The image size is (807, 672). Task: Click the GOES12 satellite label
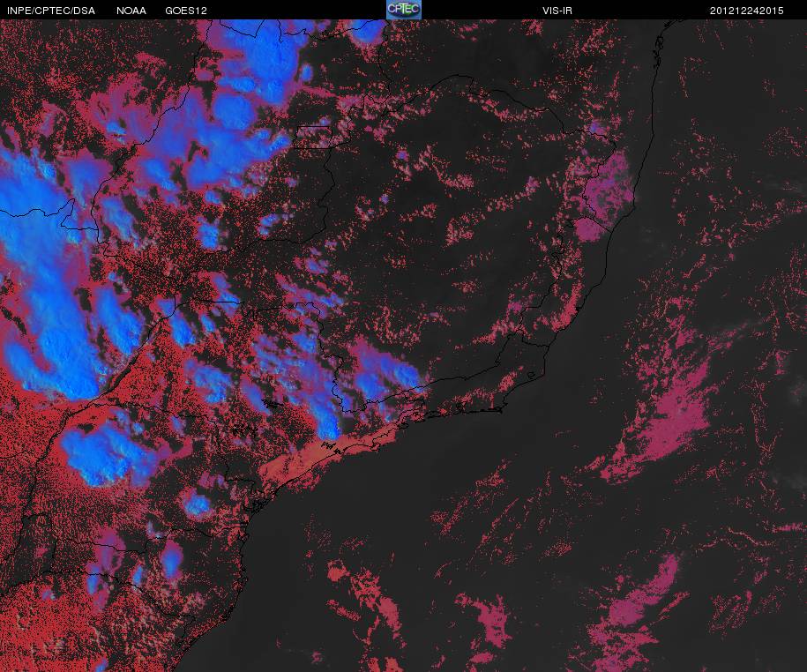coord(186,11)
